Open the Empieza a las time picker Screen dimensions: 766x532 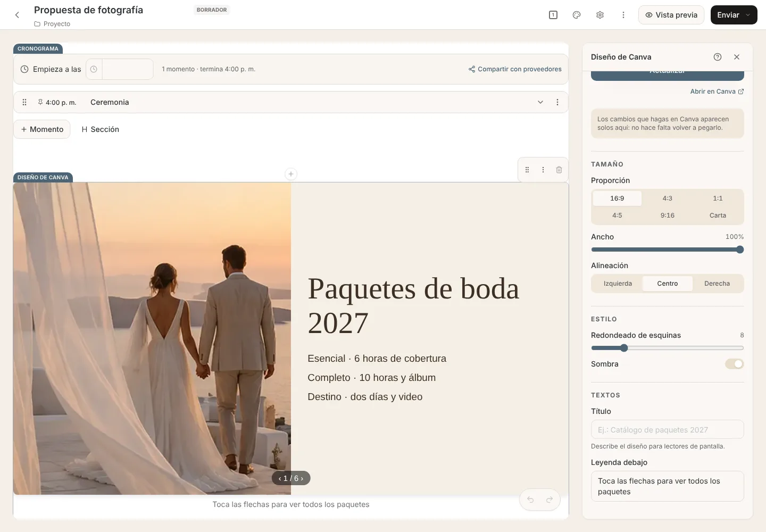[120, 69]
